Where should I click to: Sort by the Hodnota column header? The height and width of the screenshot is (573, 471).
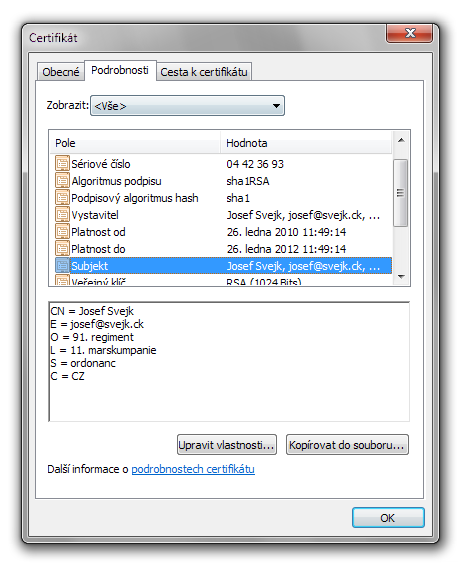click(306, 143)
